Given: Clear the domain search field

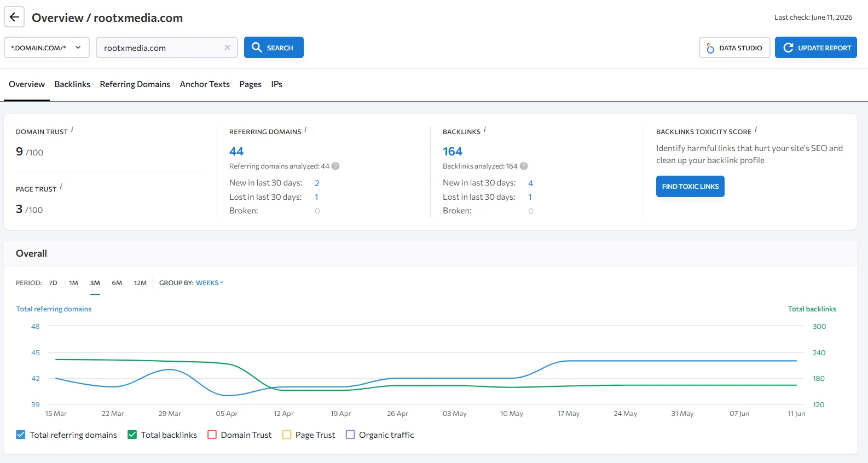Looking at the screenshot, I should 227,48.
